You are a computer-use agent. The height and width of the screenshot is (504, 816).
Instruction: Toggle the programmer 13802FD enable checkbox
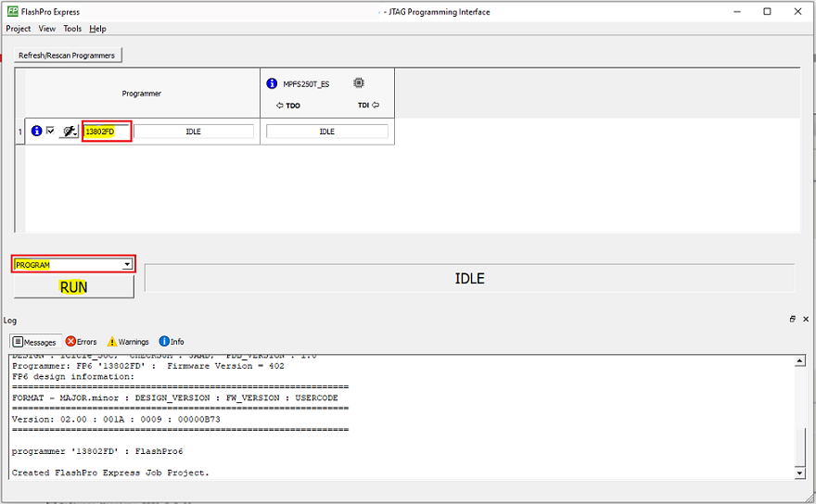(x=50, y=132)
